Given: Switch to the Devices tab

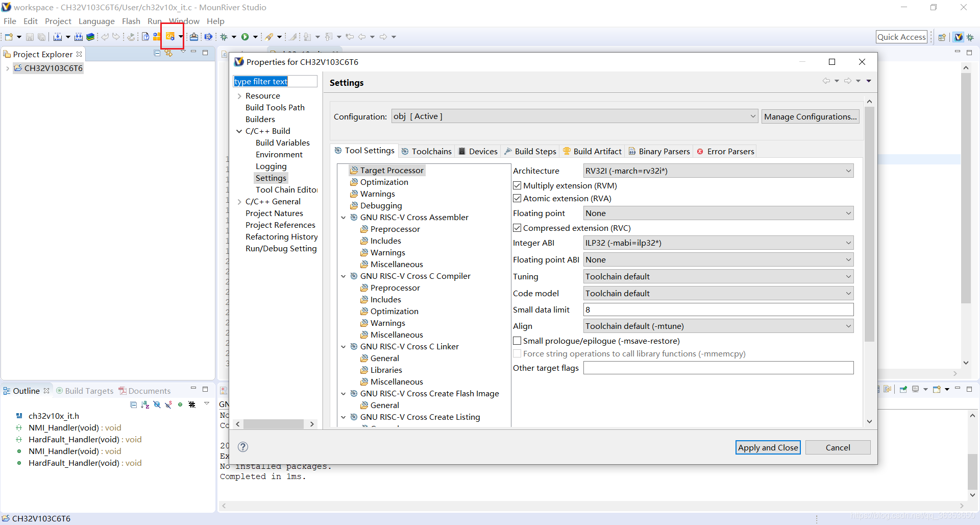Looking at the screenshot, I should (x=478, y=151).
